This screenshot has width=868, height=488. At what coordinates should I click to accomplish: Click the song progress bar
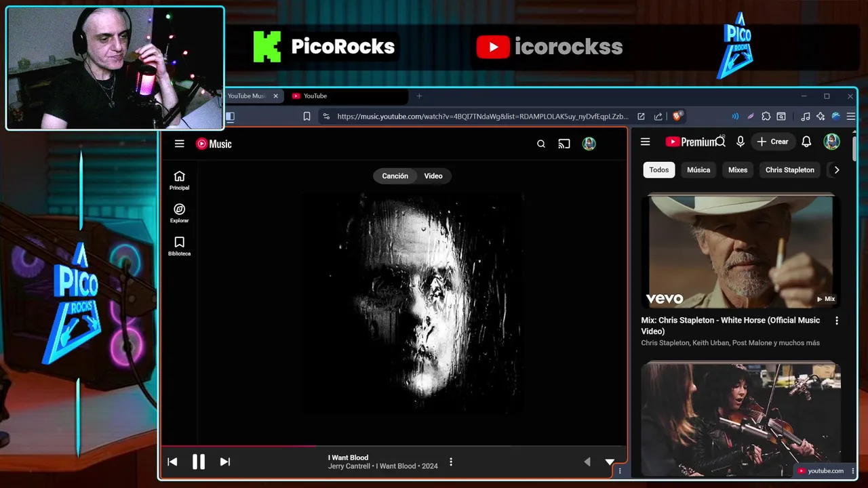pyautogui.click(x=393, y=446)
